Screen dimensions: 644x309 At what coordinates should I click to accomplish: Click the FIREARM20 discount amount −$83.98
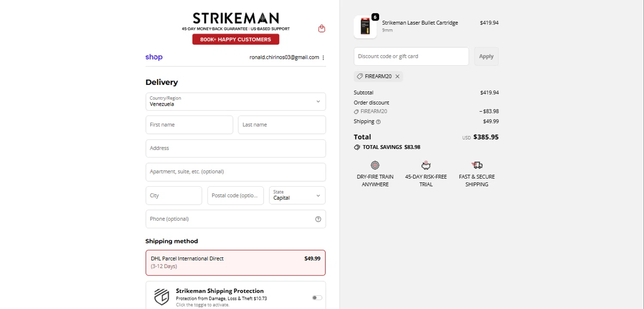coord(489,111)
